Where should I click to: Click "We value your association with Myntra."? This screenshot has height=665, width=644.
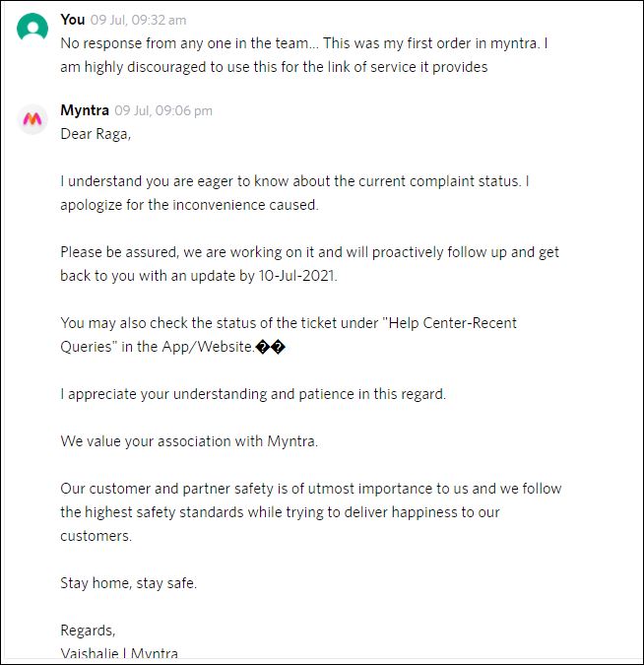tap(189, 441)
